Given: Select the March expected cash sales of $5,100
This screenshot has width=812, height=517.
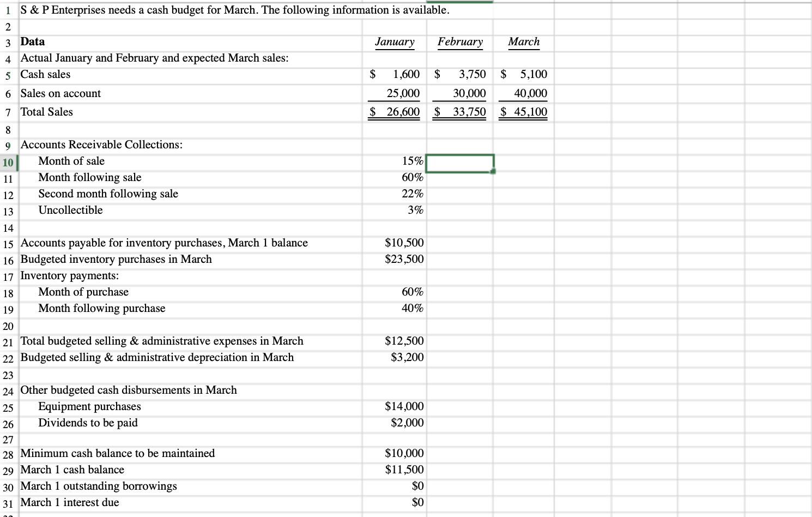Looking at the screenshot, I should (523, 74).
